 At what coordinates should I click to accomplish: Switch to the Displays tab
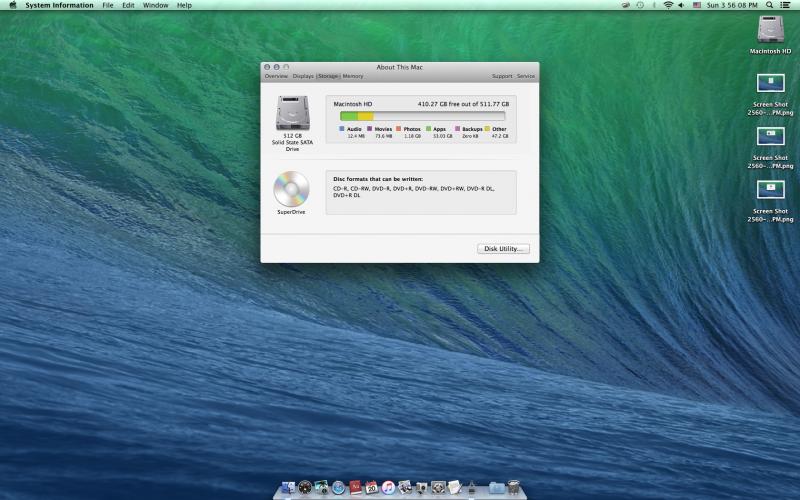(x=303, y=76)
